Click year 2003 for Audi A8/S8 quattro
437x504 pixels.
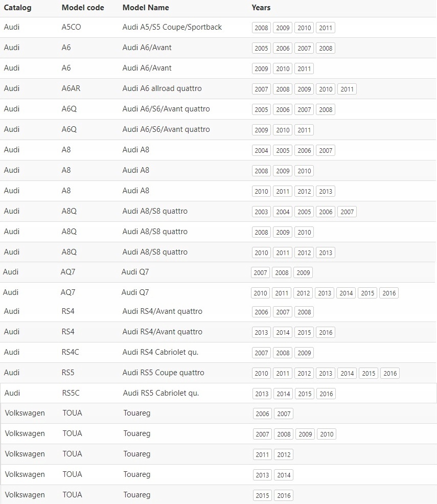pos(261,212)
